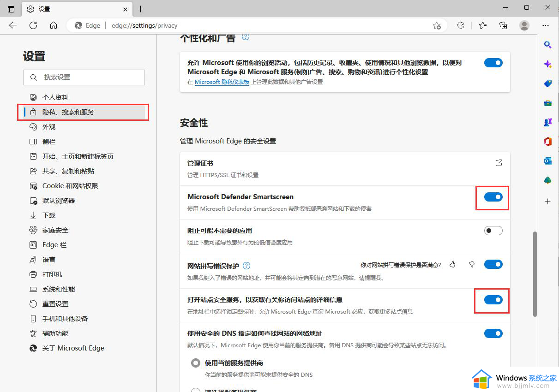Click thumbs down for 网站拼写错误保护
Image resolution: width=559 pixels, height=392 pixels.
[471, 264]
